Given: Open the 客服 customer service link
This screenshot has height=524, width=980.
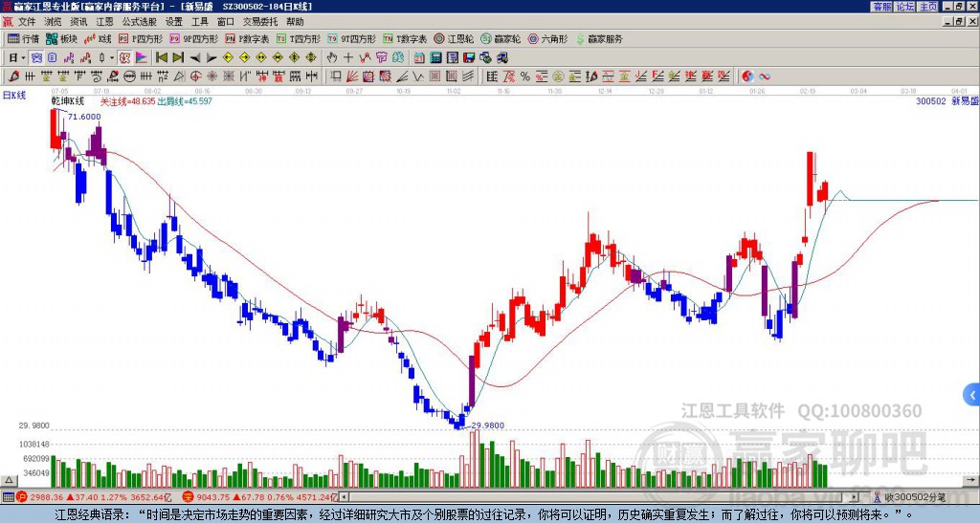Looking at the screenshot, I should [882, 7].
